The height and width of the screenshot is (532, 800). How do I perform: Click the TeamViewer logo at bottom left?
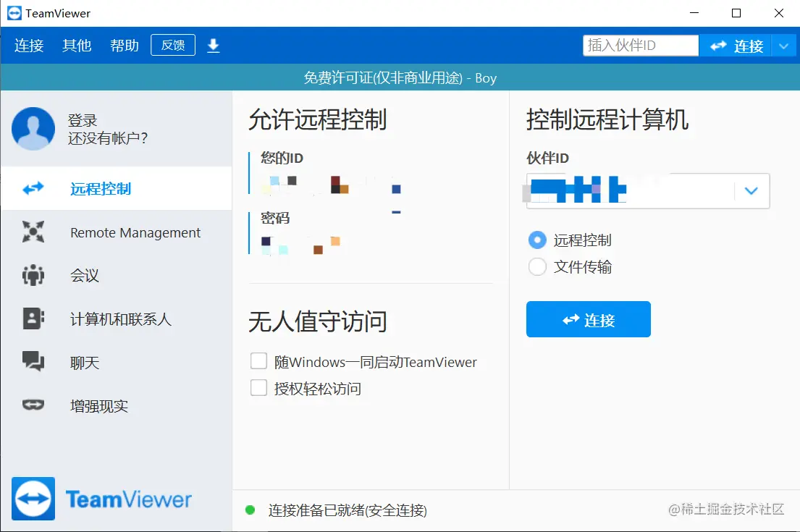[x=101, y=499]
